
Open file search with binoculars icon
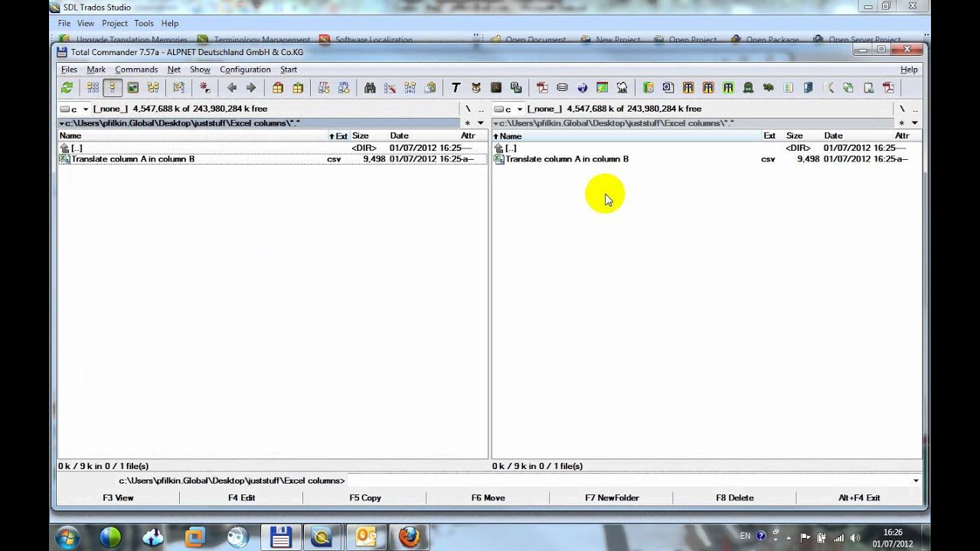pyautogui.click(x=370, y=88)
